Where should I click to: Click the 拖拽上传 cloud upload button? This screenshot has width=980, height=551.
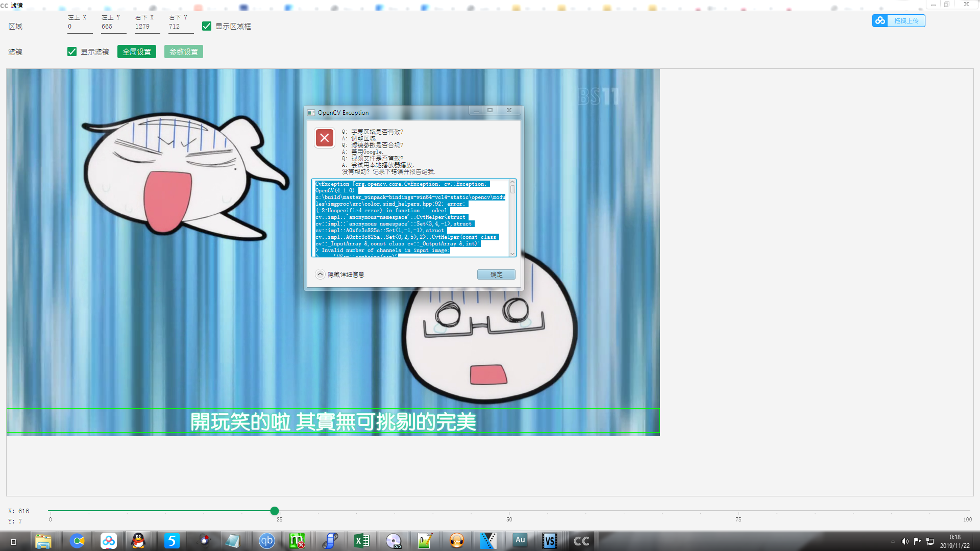[898, 20]
